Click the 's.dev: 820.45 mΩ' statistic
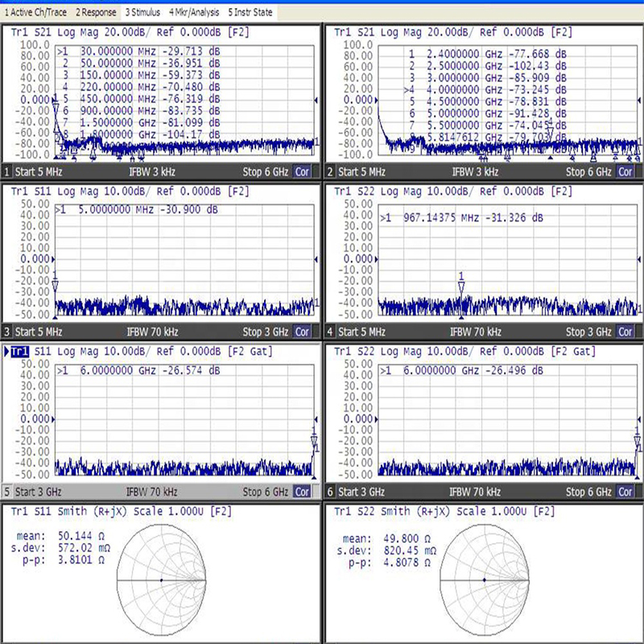 (x=386, y=551)
